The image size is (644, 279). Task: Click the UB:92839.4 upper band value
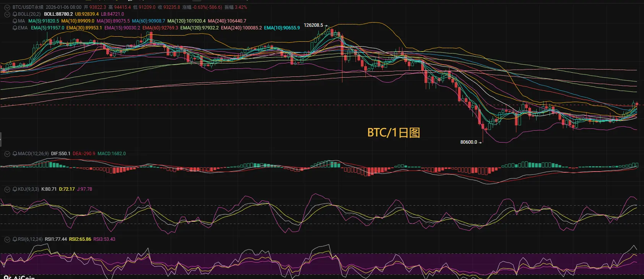point(87,14)
